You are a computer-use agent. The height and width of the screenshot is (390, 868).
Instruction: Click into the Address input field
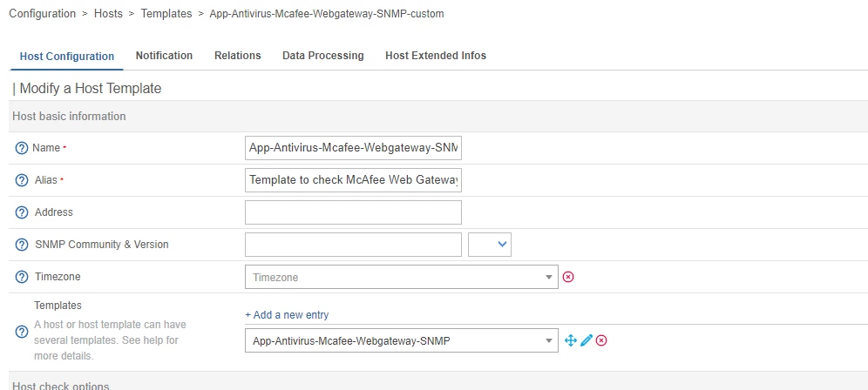tap(353, 212)
